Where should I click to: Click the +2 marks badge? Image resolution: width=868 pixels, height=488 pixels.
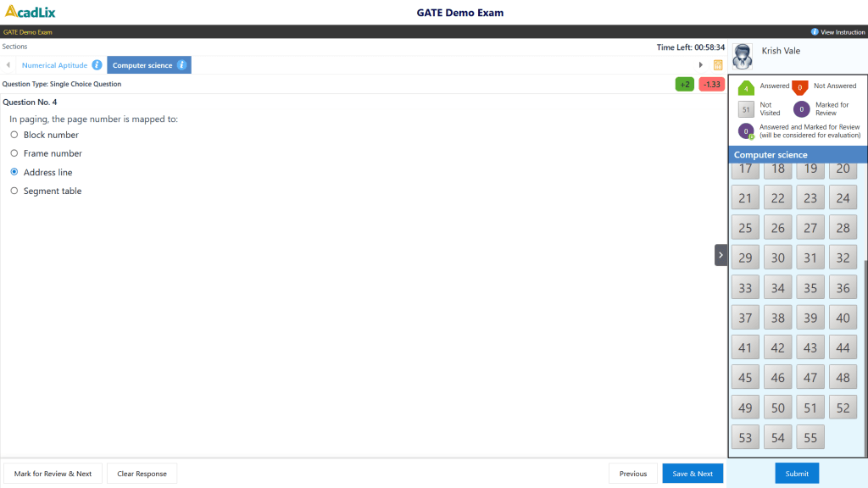click(684, 84)
